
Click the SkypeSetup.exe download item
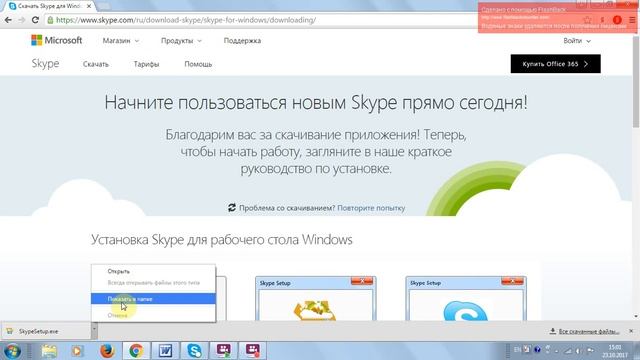46,331
